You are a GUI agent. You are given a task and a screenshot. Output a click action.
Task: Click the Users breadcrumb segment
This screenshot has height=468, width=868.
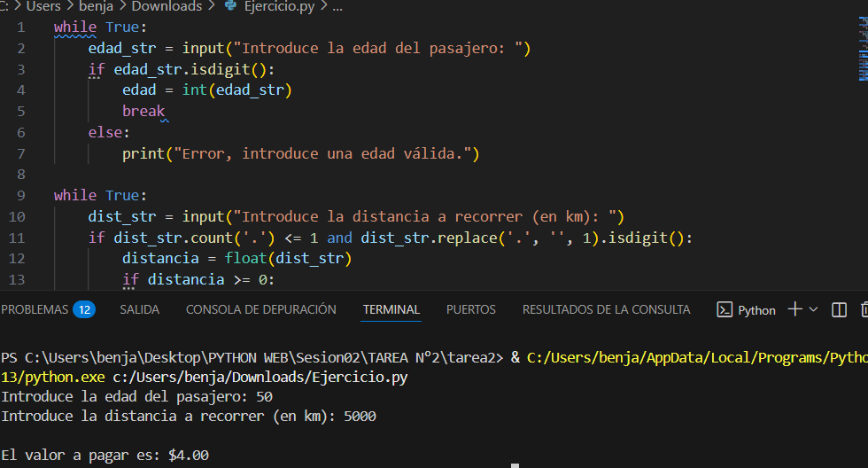pos(43,6)
